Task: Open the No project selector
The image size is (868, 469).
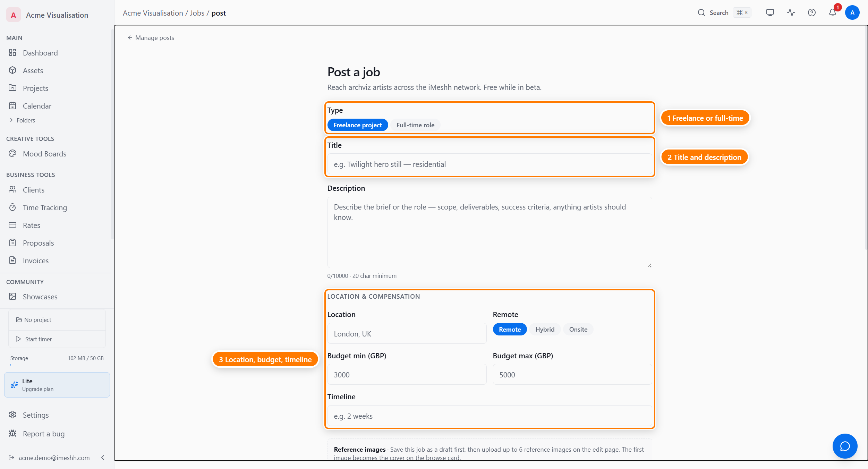Action: pos(57,320)
